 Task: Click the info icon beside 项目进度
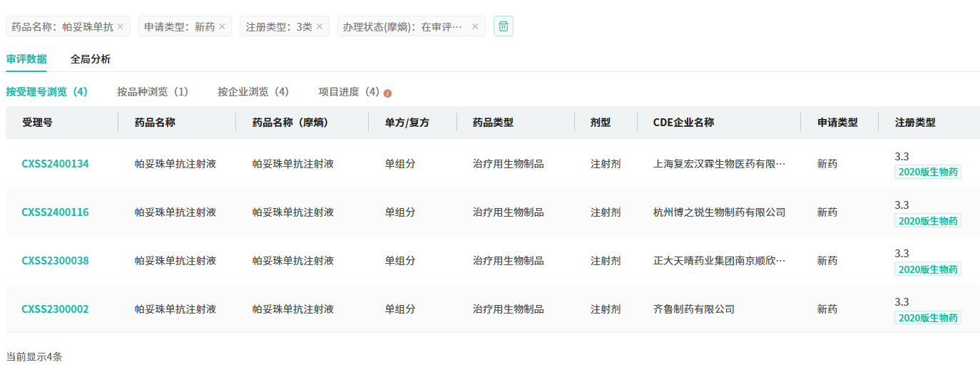pos(388,93)
